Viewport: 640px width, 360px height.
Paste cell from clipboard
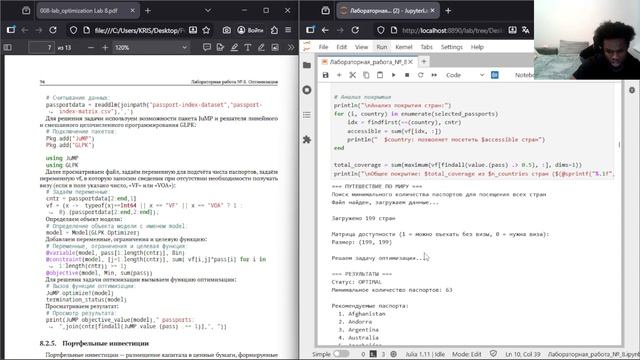coord(380,75)
